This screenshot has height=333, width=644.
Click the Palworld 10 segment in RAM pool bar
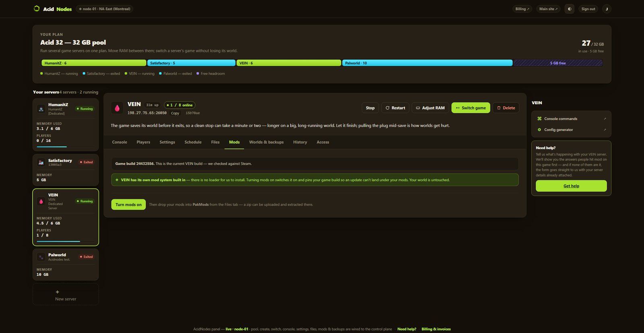pyautogui.click(x=427, y=63)
